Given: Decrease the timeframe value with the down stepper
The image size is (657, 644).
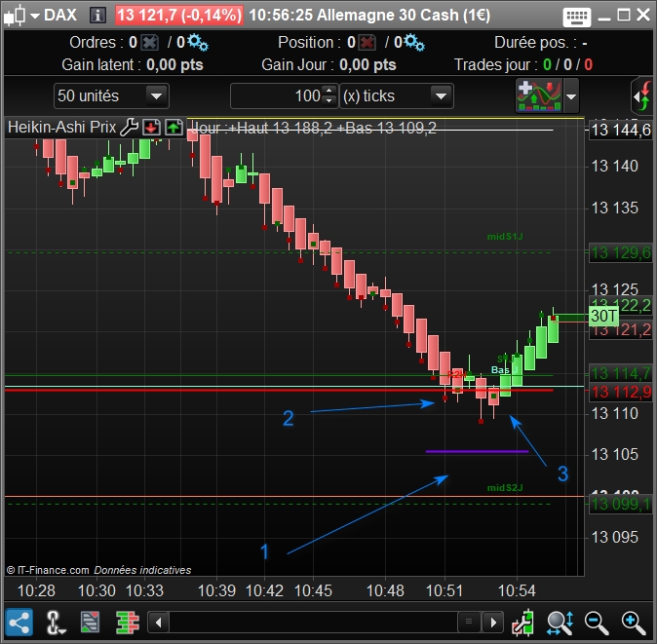Looking at the screenshot, I should (x=329, y=101).
